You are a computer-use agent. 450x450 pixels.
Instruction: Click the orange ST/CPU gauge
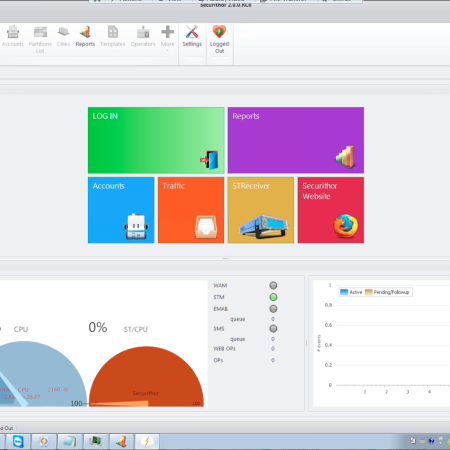(146, 376)
